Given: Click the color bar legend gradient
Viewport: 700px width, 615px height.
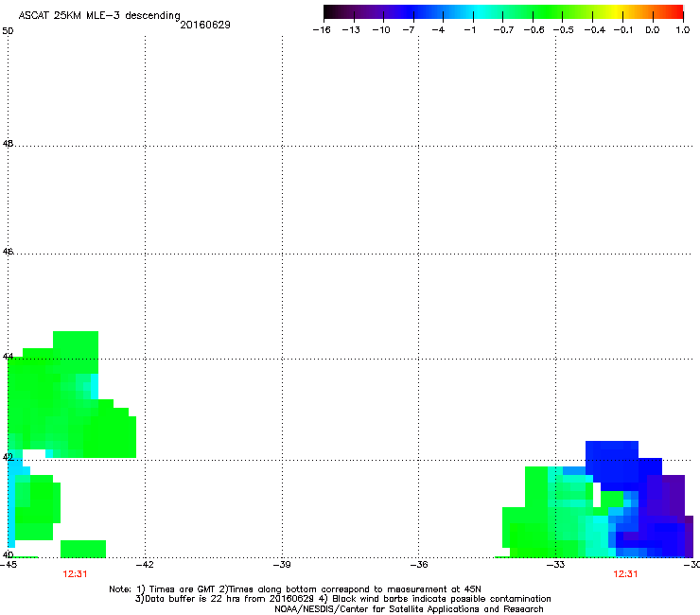Looking at the screenshot, I should (x=503, y=12).
